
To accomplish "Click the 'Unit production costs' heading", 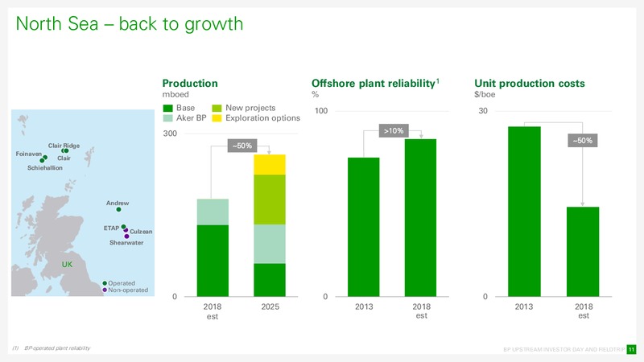I will tap(530, 84).
